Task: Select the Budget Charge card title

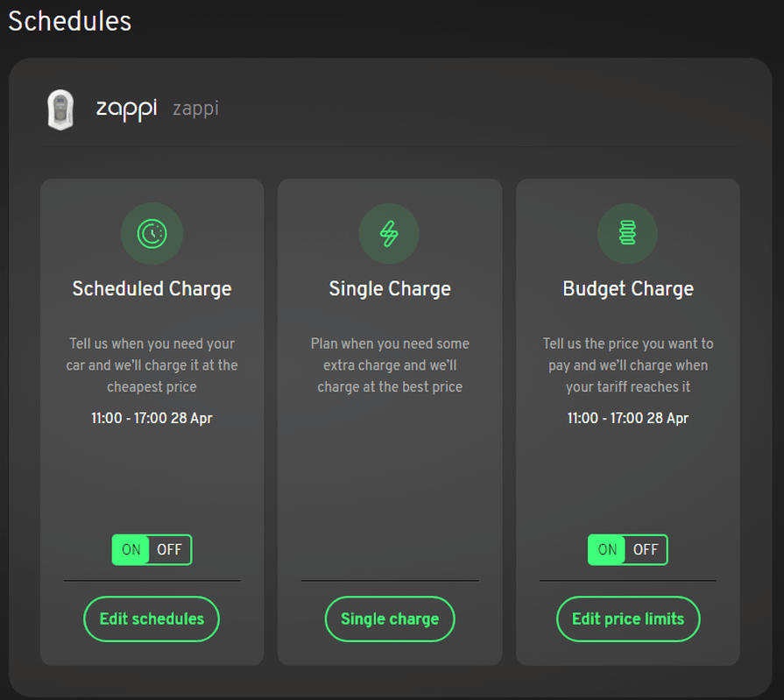Action: click(x=628, y=289)
